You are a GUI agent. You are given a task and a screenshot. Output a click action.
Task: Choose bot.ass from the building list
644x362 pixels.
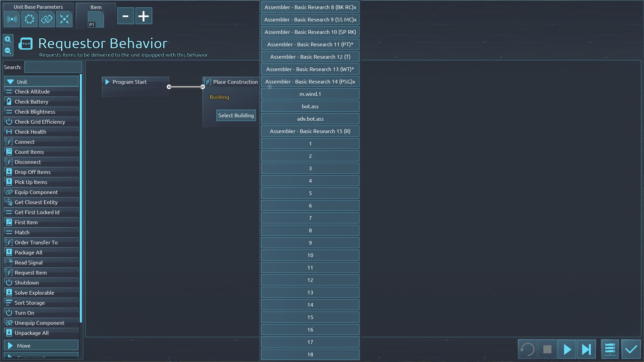(310, 106)
